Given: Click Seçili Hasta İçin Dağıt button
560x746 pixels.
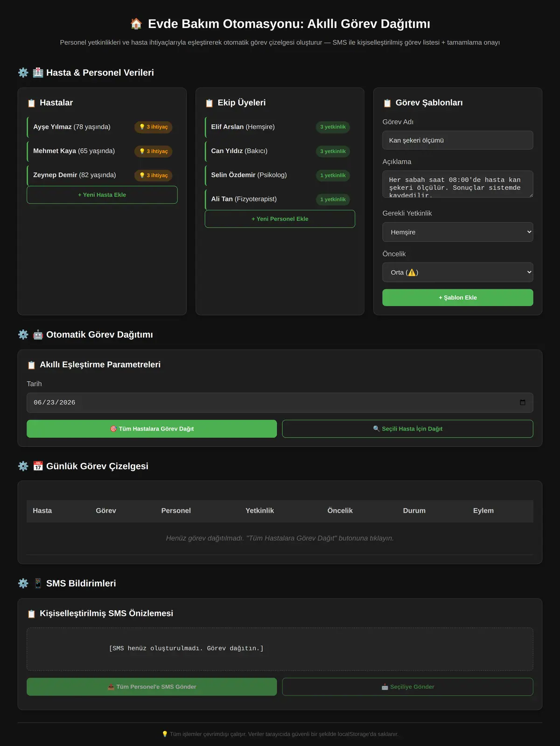Looking at the screenshot, I should point(408,429).
